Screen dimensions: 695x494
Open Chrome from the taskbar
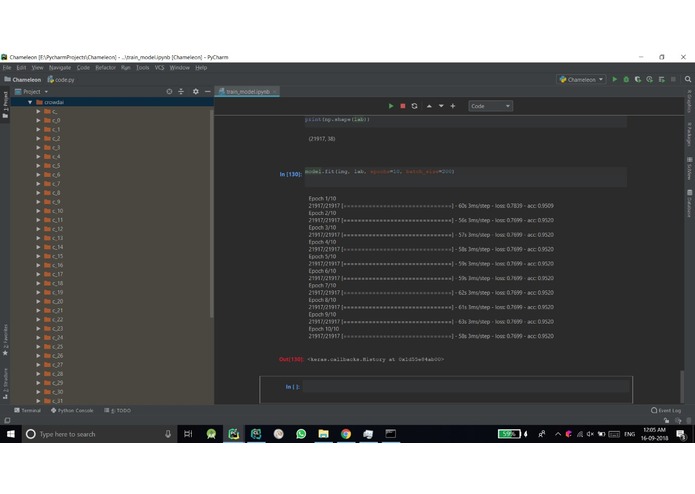tap(346, 434)
